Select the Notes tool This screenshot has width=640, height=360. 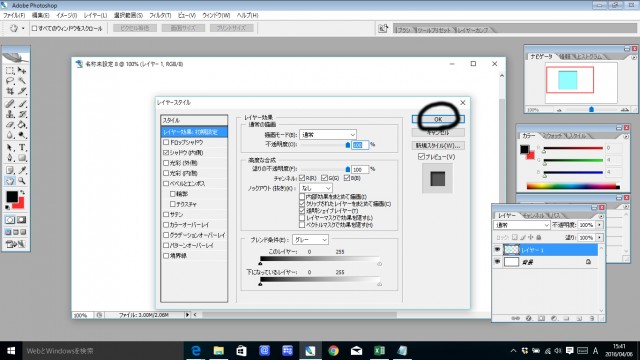pos(10,170)
